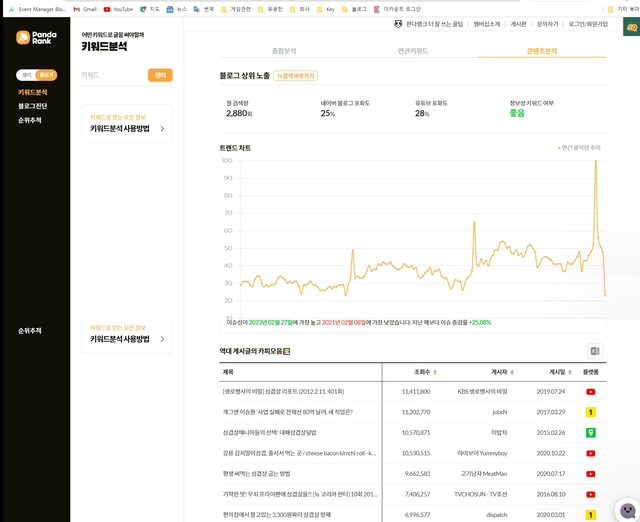The image size is (640, 522).
Task: Toggle the 연간 클릭량 추이 chart legend
Action: (x=579, y=148)
